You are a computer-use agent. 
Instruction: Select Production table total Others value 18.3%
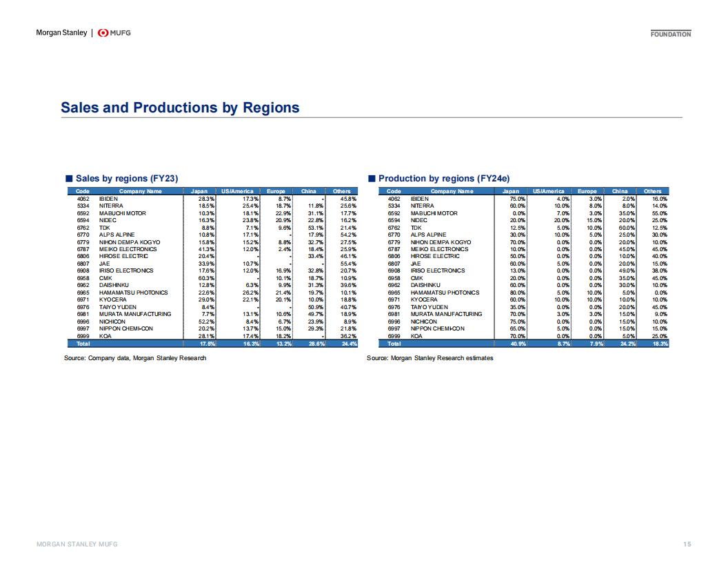[x=660, y=344]
